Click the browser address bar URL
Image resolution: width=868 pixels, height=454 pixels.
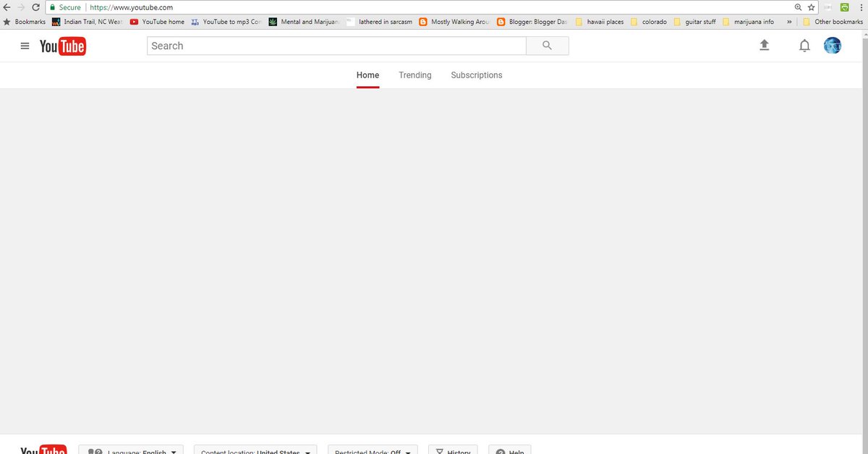[132, 7]
